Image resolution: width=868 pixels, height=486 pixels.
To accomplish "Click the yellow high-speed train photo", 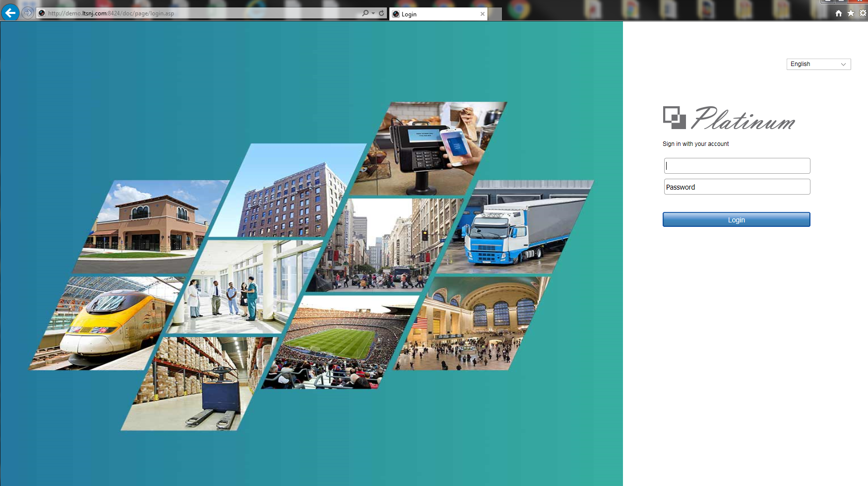I will tap(109, 323).
